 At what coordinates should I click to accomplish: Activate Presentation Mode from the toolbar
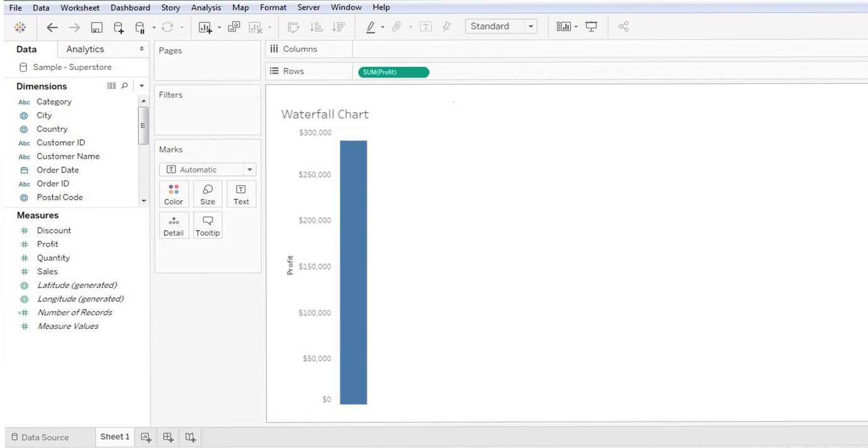(x=592, y=26)
